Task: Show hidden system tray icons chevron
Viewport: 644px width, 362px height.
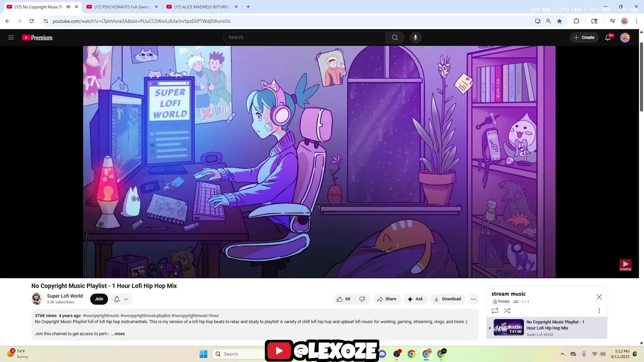Action: click(x=562, y=354)
